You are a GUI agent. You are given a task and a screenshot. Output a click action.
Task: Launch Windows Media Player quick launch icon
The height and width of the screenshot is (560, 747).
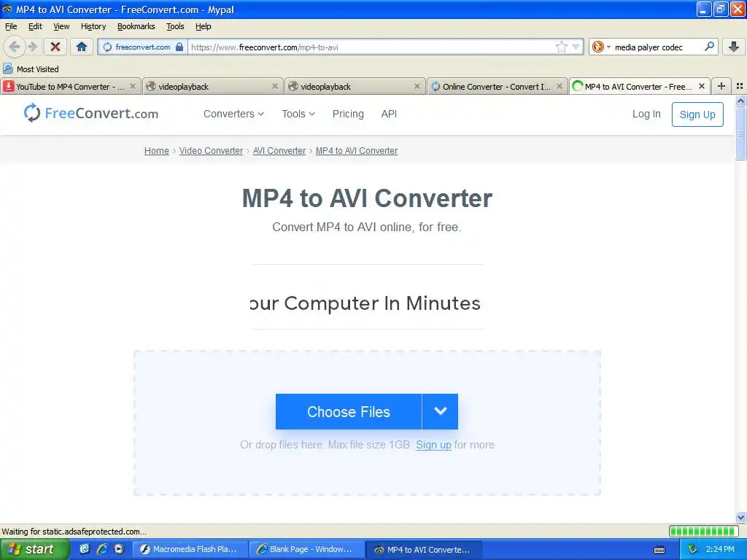tap(119, 549)
